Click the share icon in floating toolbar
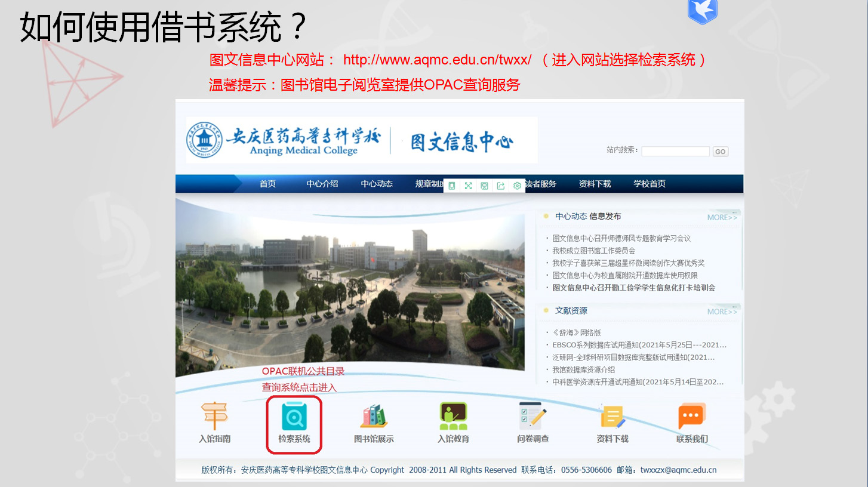This screenshot has width=868, height=487. (x=501, y=186)
